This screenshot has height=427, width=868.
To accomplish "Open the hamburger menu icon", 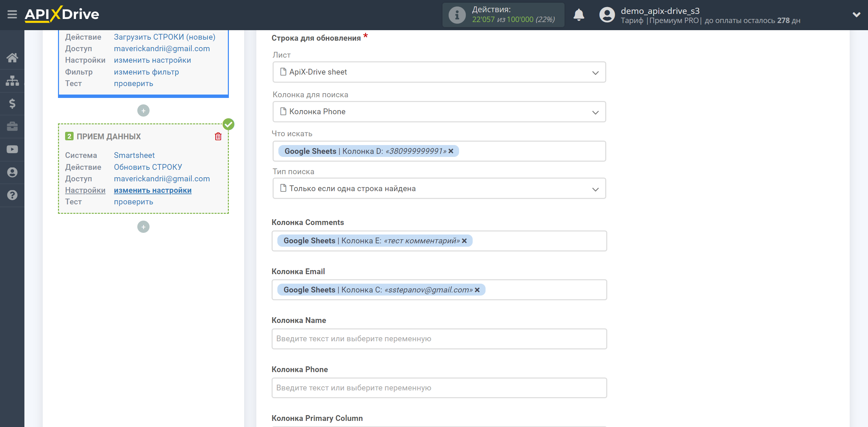I will (12, 15).
